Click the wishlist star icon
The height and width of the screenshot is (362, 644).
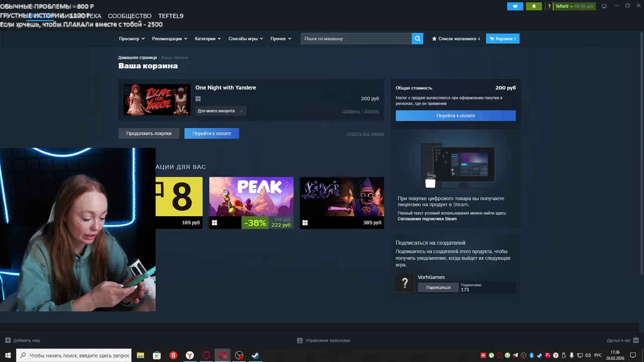coord(434,39)
